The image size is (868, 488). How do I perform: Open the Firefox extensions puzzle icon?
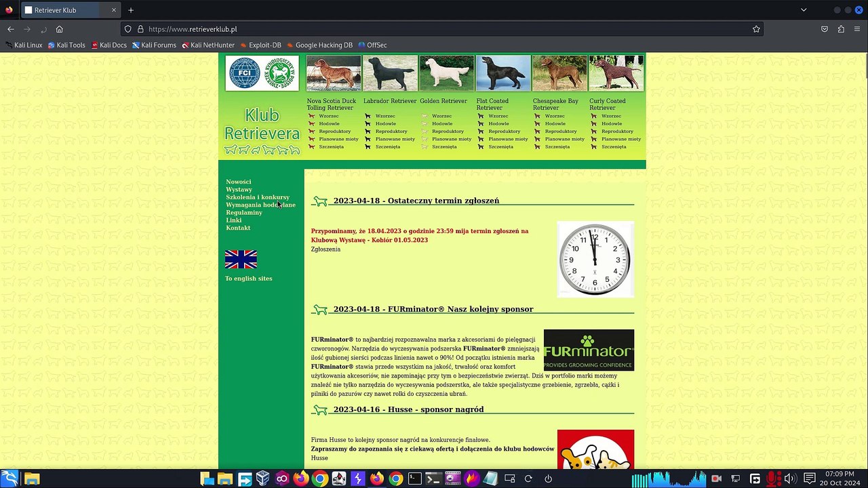coord(841,29)
